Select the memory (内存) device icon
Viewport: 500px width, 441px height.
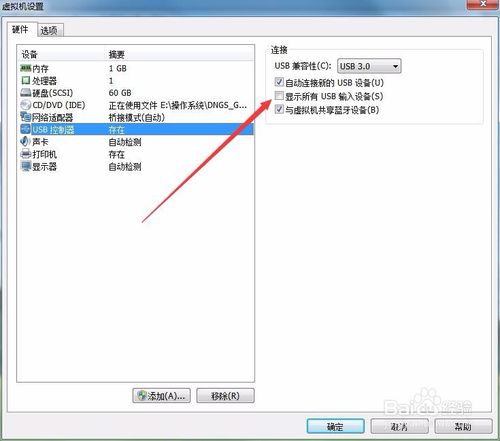point(26,68)
